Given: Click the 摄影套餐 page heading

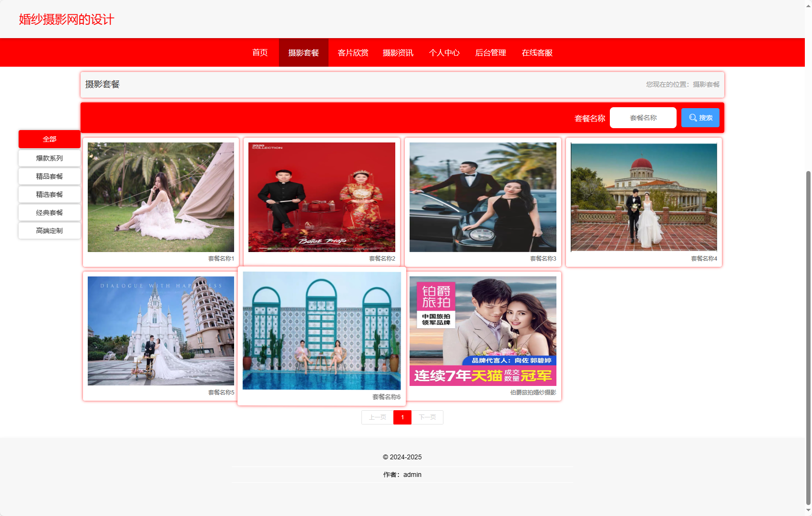Looking at the screenshot, I should [x=103, y=84].
